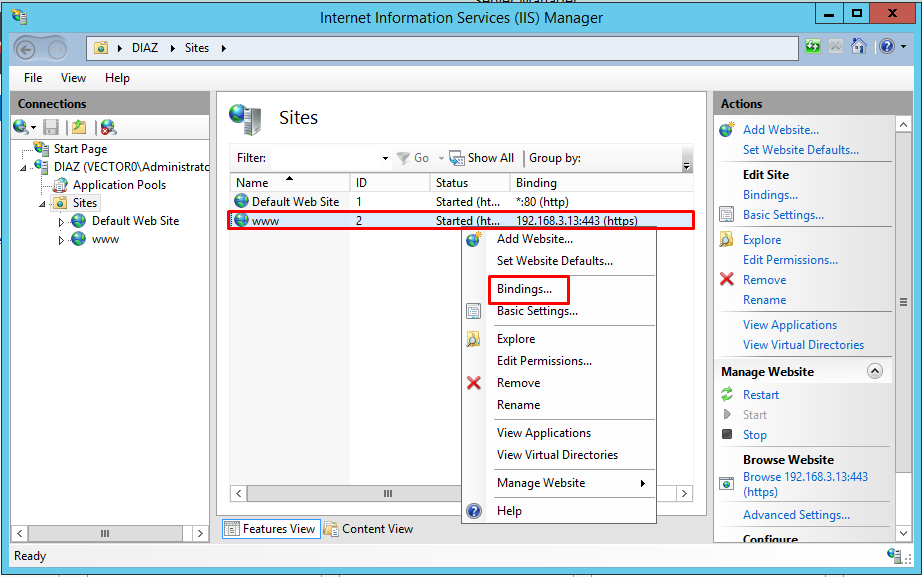Open the Filter dropdown arrow
This screenshot has width=922, height=577.
[x=385, y=158]
